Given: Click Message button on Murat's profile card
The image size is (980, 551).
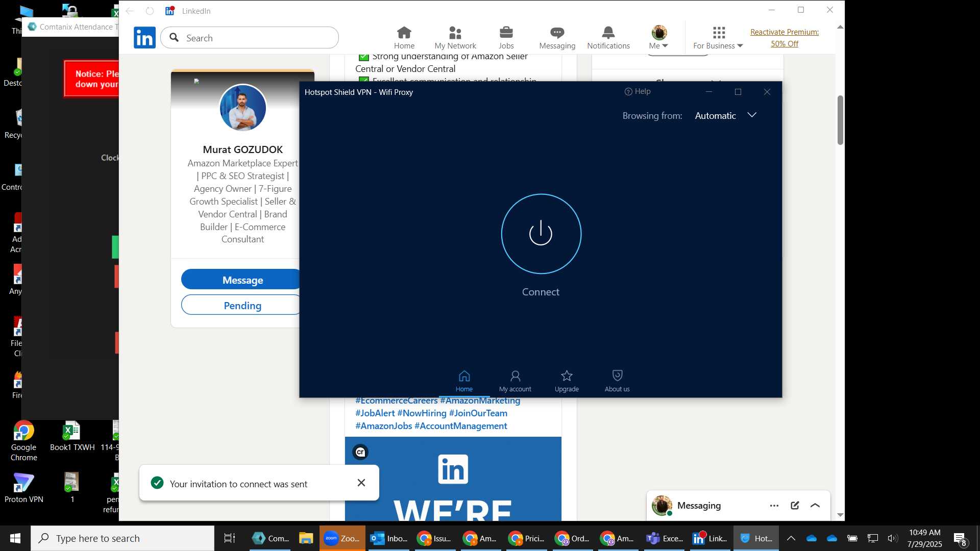Looking at the screenshot, I should pyautogui.click(x=241, y=280).
